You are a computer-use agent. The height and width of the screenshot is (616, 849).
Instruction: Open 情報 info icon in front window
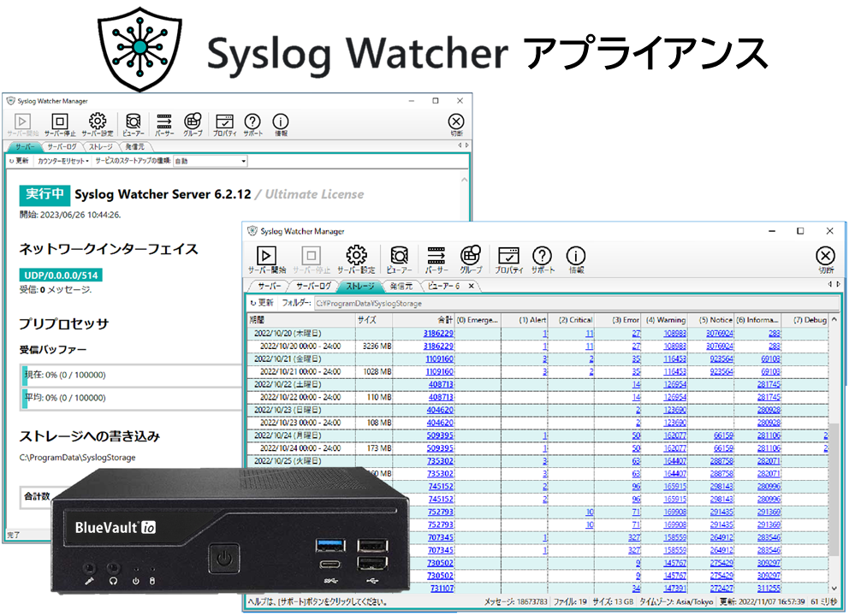coord(576,260)
